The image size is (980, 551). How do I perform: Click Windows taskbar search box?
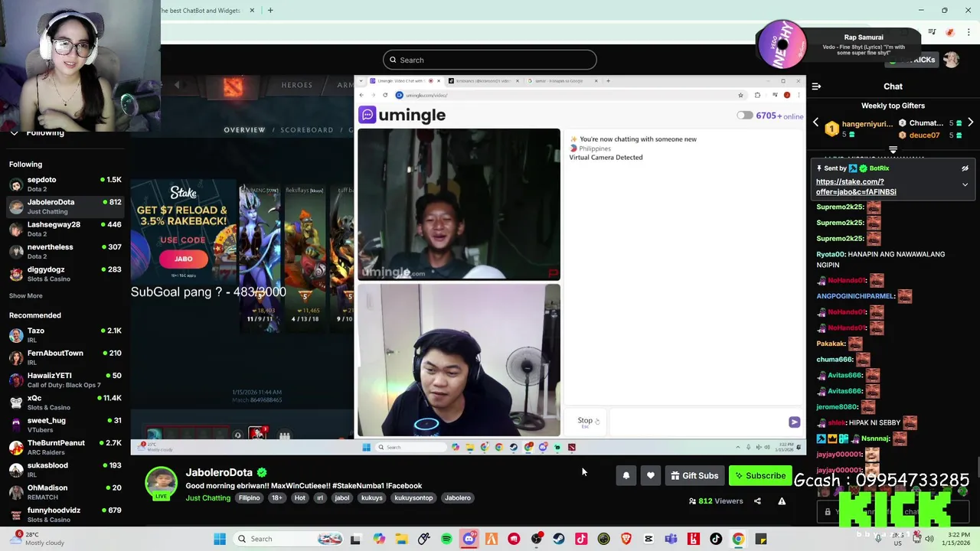click(x=289, y=539)
